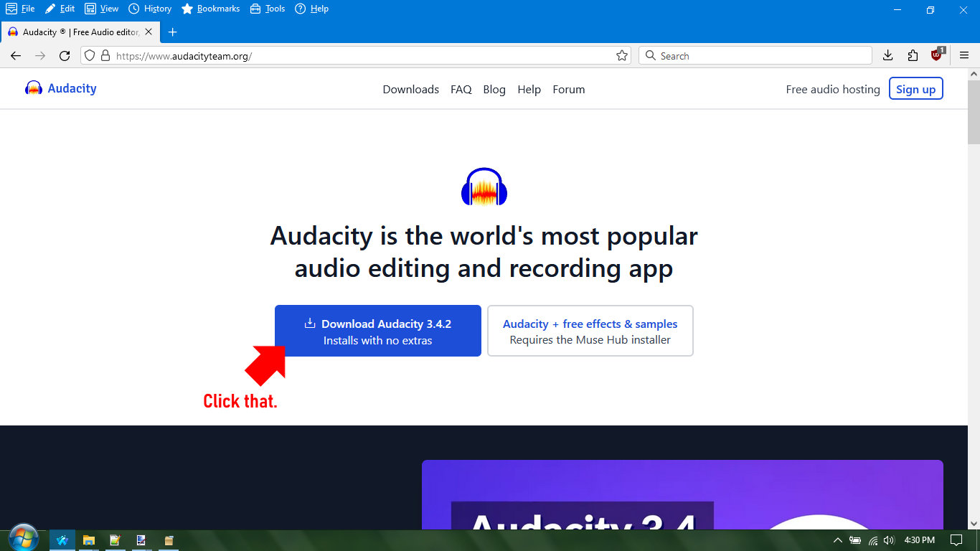Open File Explorer from the taskbar

pos(89,540)
